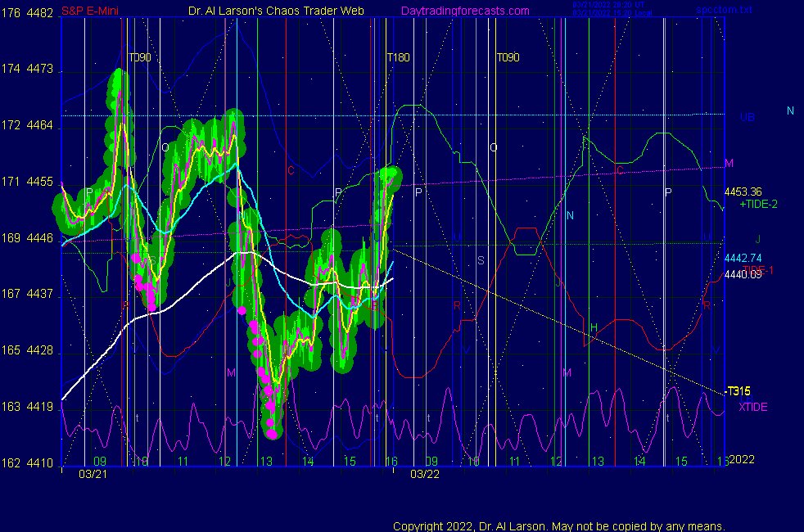The width and height of the screenshot is (804, 532).
Task: Click the 16 hour label ending the 03/21 session
Action: pyautogui.click(x=391, y=462)
